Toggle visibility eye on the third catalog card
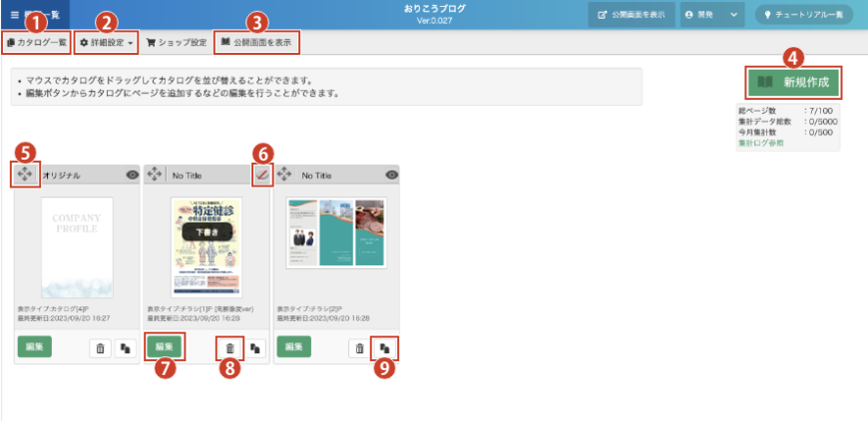 pos(391,175)
